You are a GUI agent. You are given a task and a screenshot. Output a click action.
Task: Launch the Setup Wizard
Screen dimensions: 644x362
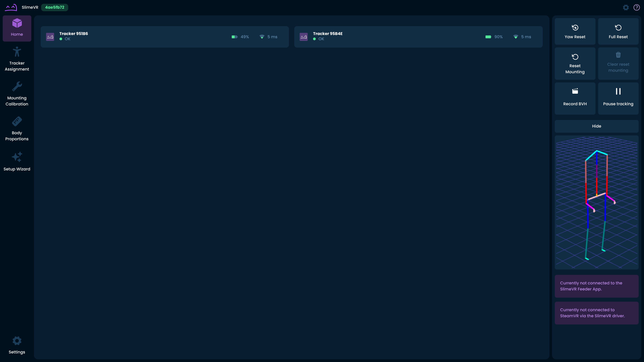(x=17, y=162)
